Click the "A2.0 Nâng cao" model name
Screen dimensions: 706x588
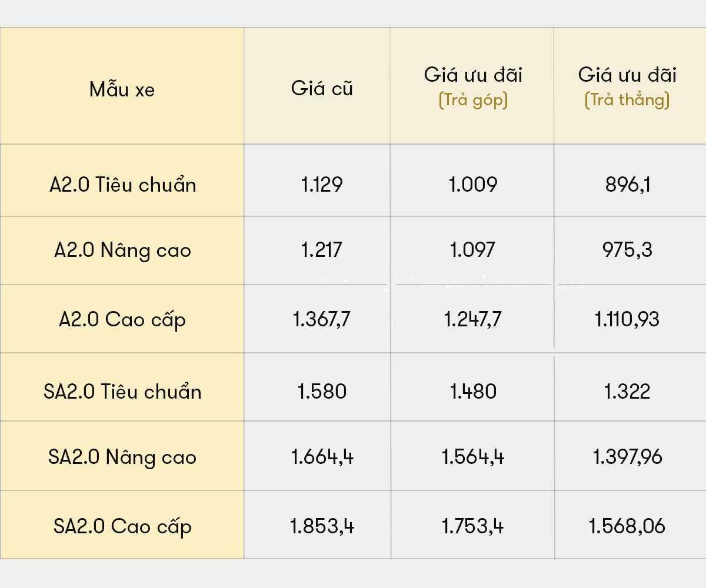[x=122, y=250]
